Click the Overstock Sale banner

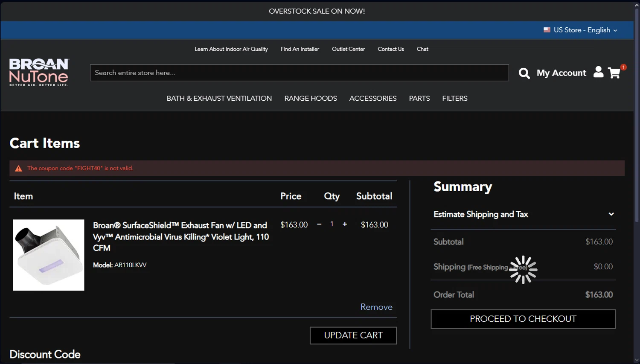click(x=317, y=11)
